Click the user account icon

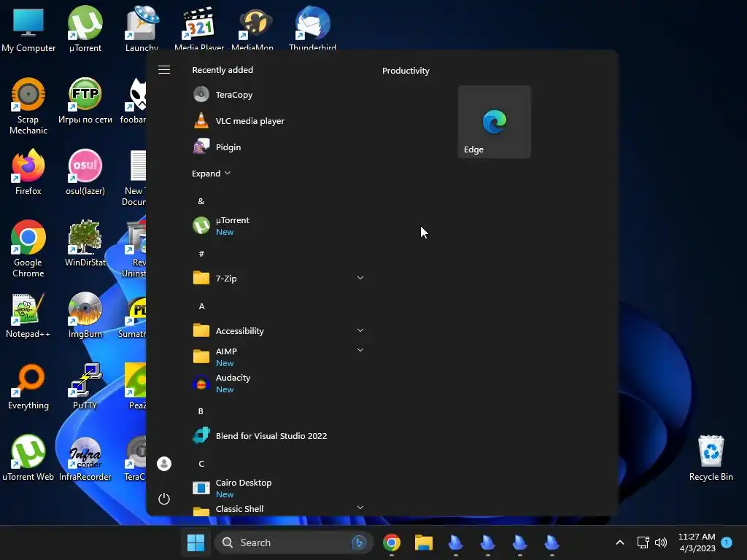164,463
